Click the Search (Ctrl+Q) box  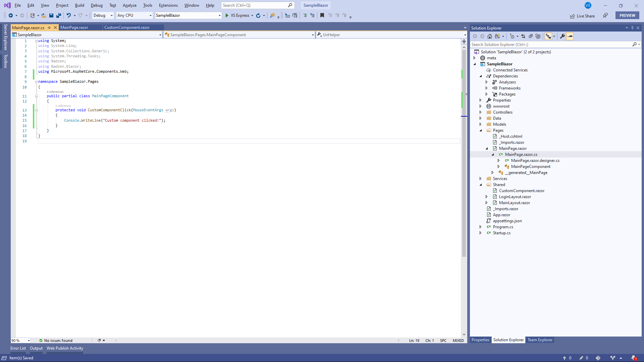(x=258, y=5)
